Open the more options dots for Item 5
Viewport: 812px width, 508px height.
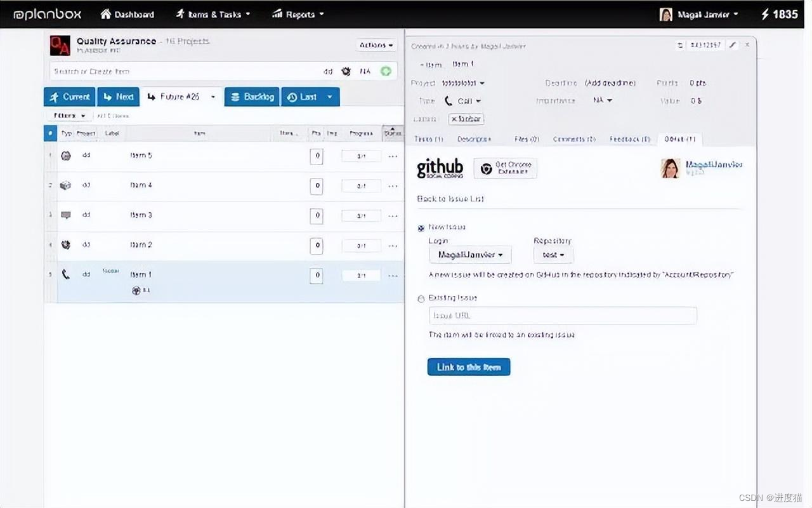393,156
